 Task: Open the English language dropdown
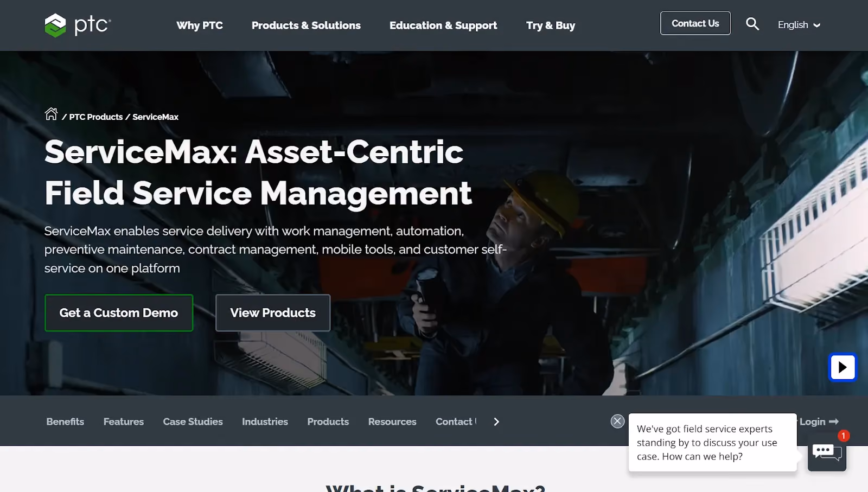799,25
